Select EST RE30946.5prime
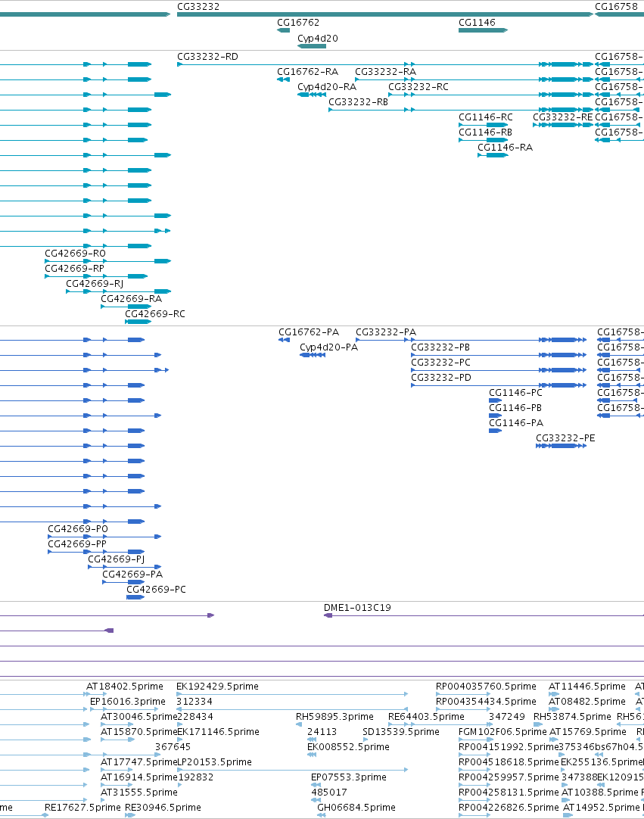This screenshot has width=644, height=819. click(x=129, y=815)
